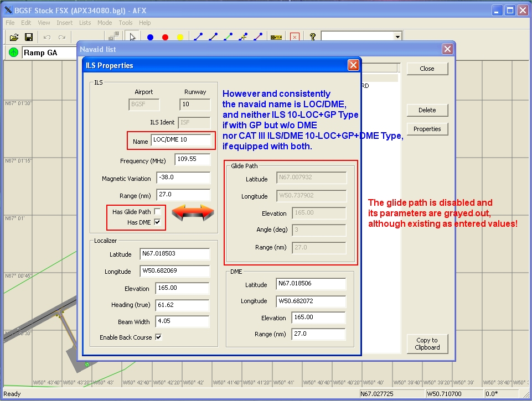Image resolution: width=532 pixels, height=401 pixels.
Task: Open the Tools menu
Action: [x=126, y=23]
